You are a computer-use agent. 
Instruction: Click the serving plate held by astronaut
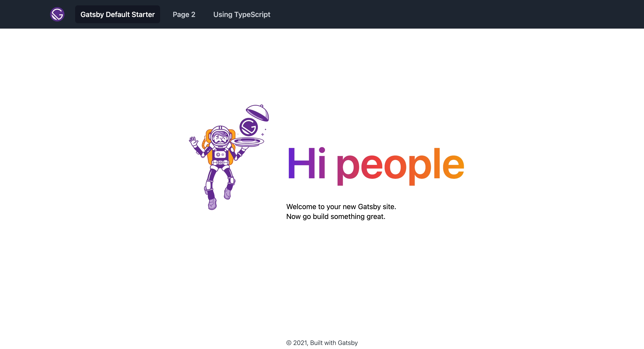[x=247, y=142]
